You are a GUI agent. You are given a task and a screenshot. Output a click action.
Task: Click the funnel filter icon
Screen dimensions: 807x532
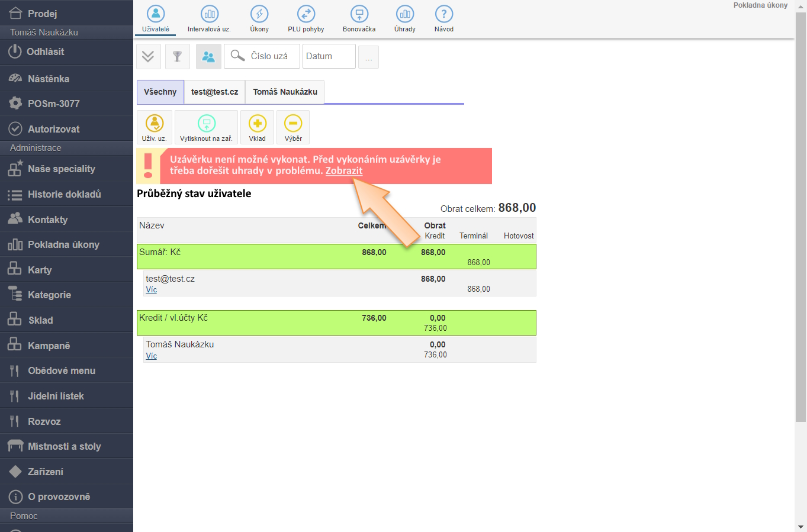pos(177,57)
